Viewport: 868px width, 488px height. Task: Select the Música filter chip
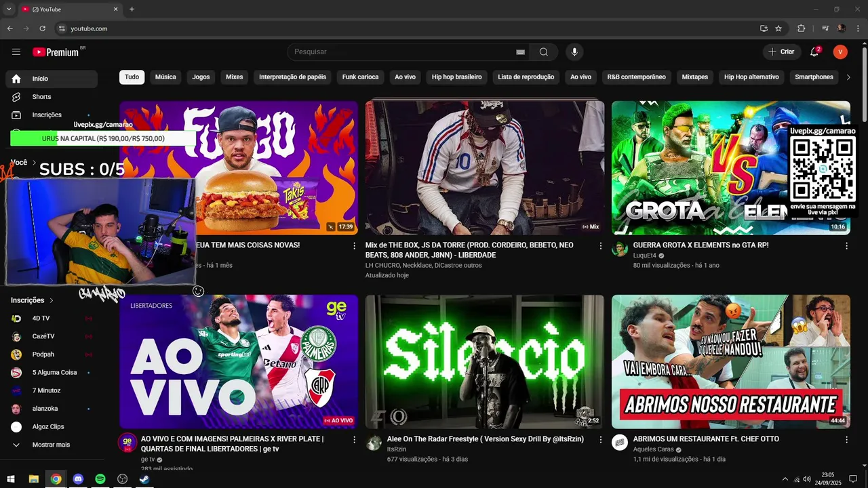pos(165,77)
